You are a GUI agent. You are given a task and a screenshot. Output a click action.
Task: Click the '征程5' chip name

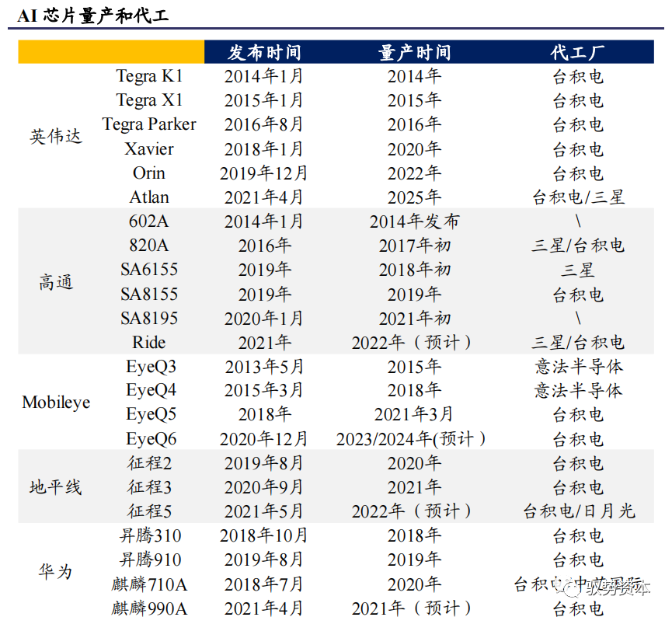(x=149, y=511)
